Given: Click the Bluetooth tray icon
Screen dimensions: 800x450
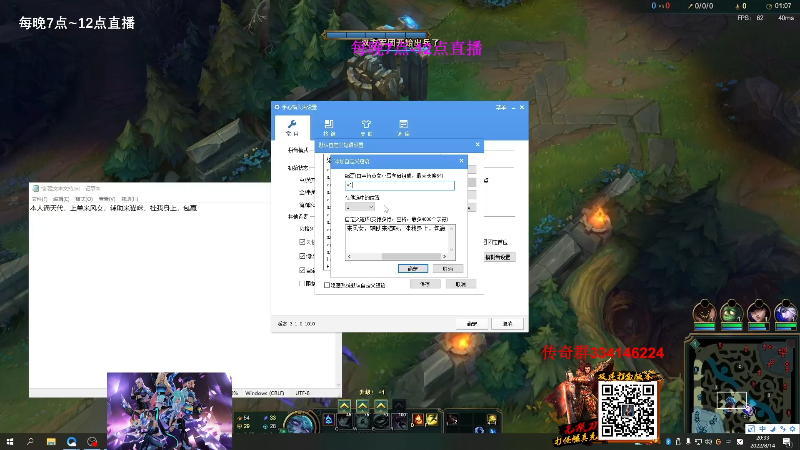Looking at the screenshot, I should 668,442.
